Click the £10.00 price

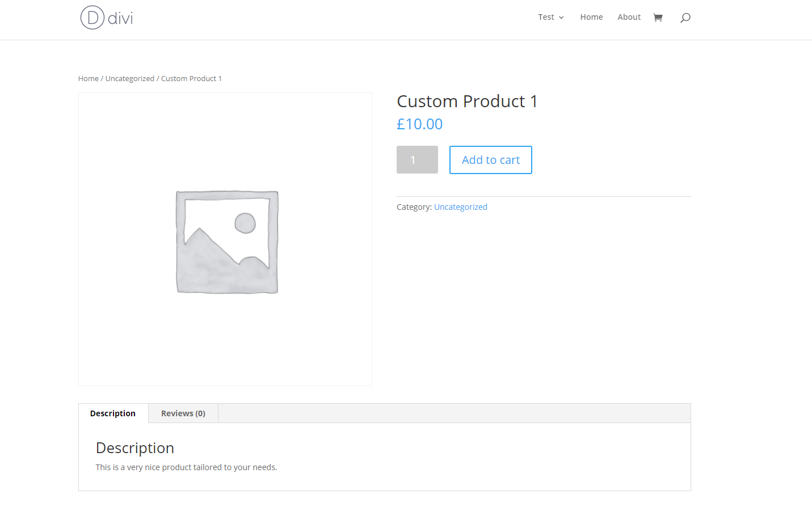point(420,124)
